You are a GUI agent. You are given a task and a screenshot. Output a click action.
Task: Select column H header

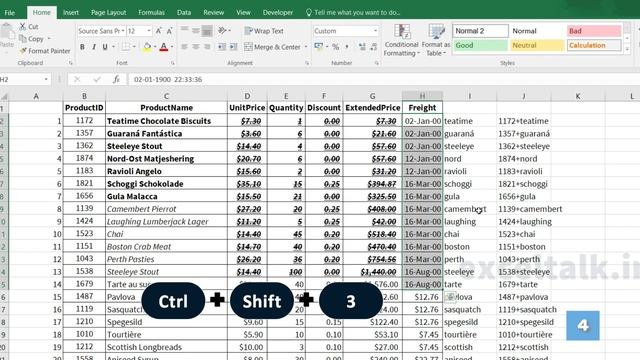click(x=422, y=96)
